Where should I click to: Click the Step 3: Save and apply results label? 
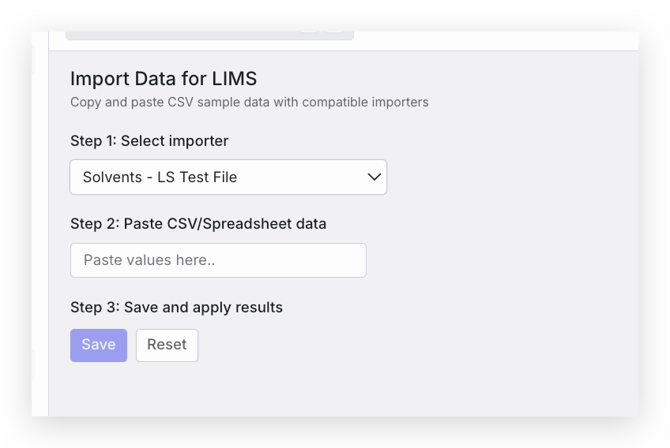(x=176, y=307)
